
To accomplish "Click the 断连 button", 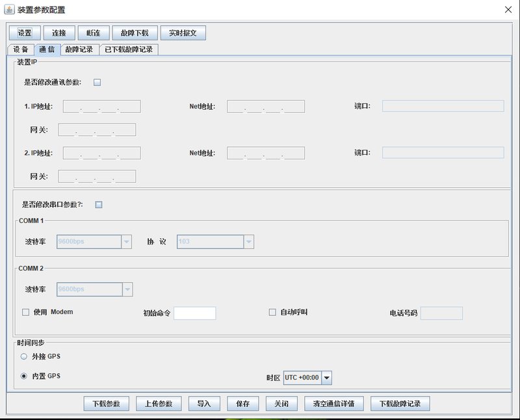I will tap(94, 33).
